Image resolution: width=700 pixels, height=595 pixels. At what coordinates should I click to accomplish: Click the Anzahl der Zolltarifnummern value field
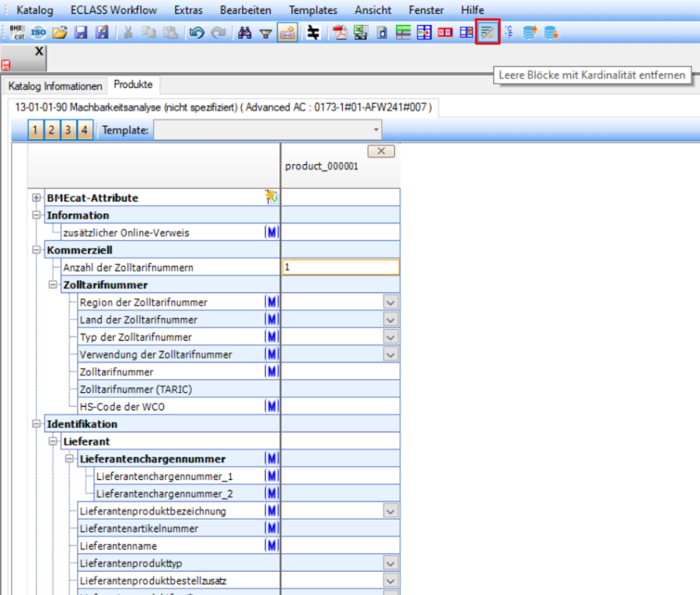pyautogui.click(x=341, y=268)
